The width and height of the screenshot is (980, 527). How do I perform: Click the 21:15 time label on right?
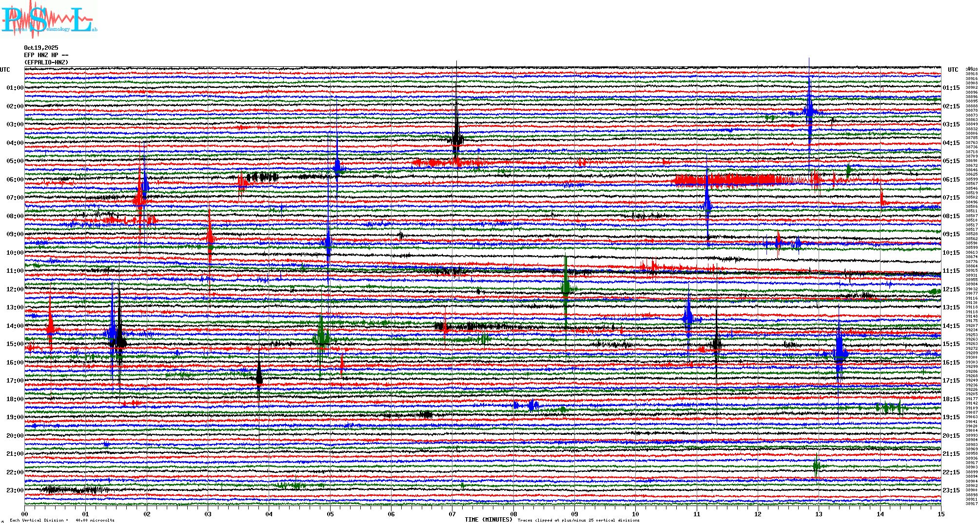[x=951, y=454]
